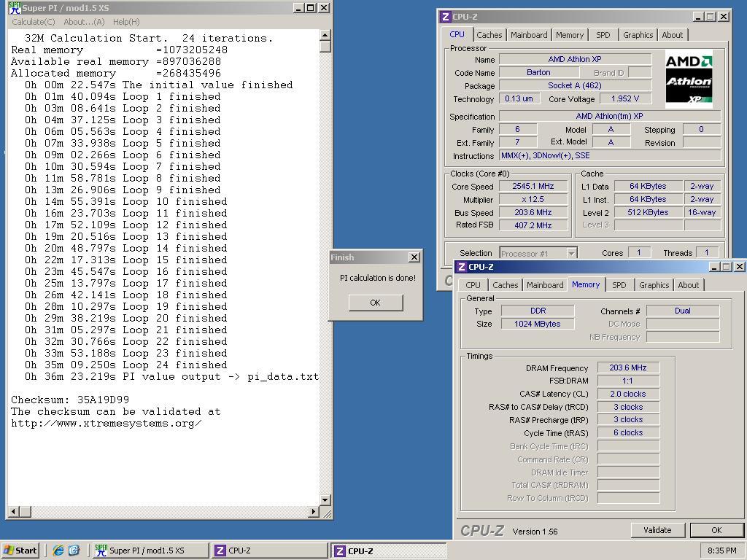Switch to About tab in back CPU-Z window
The height and width of the screenshot is (560, 747).
pyautogui.click(x=672, y=35)
